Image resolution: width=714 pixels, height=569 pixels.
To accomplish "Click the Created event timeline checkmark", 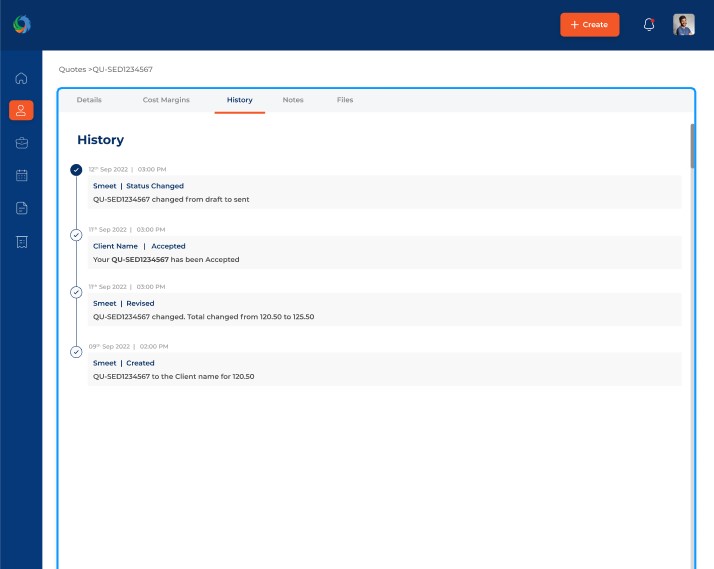I will click(x=77, y=351).
